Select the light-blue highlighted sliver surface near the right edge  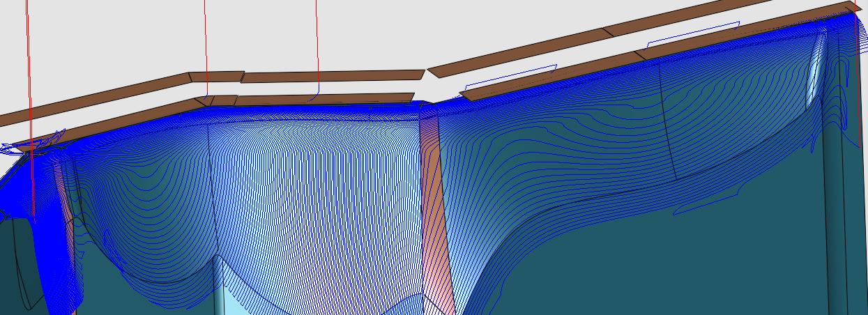(x=814, y=70)
